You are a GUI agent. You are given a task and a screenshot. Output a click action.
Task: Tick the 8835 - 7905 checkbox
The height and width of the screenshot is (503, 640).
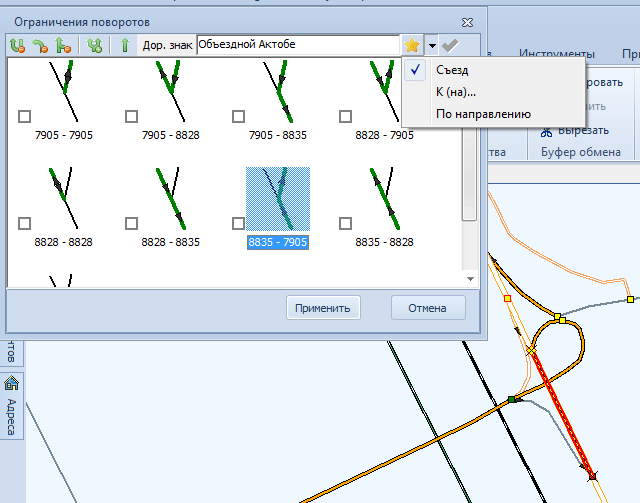pyautogui.click(x=238, y=223)
